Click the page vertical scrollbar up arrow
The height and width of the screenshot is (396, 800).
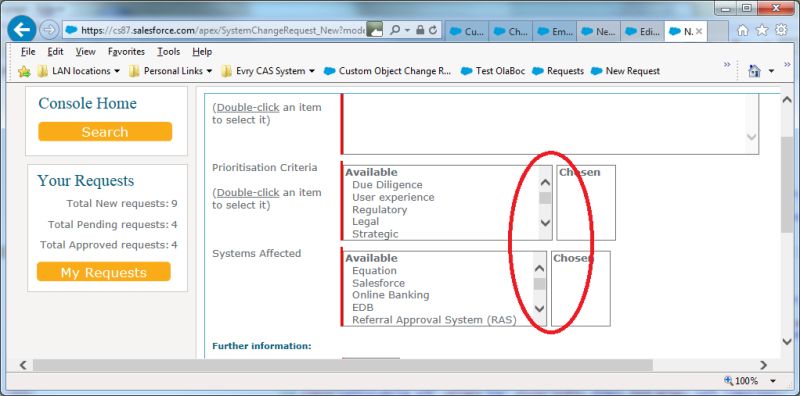[x=787, y=100]
